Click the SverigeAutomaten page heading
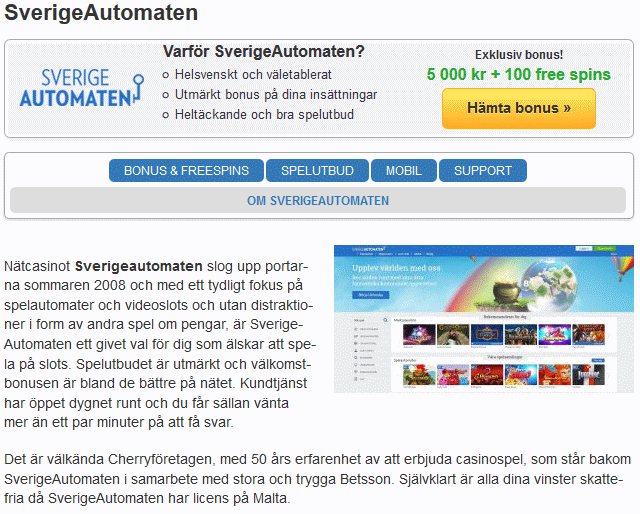This screenshot has width=640, height=514. pyautogui.click(x=101, y=12)
